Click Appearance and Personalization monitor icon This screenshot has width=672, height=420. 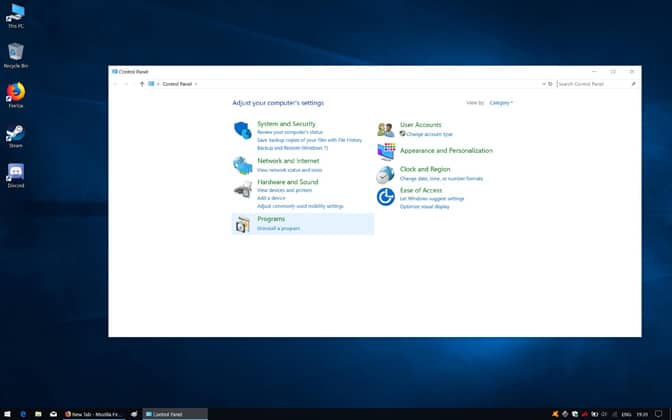pyautogui.click(x=386, y=151)
